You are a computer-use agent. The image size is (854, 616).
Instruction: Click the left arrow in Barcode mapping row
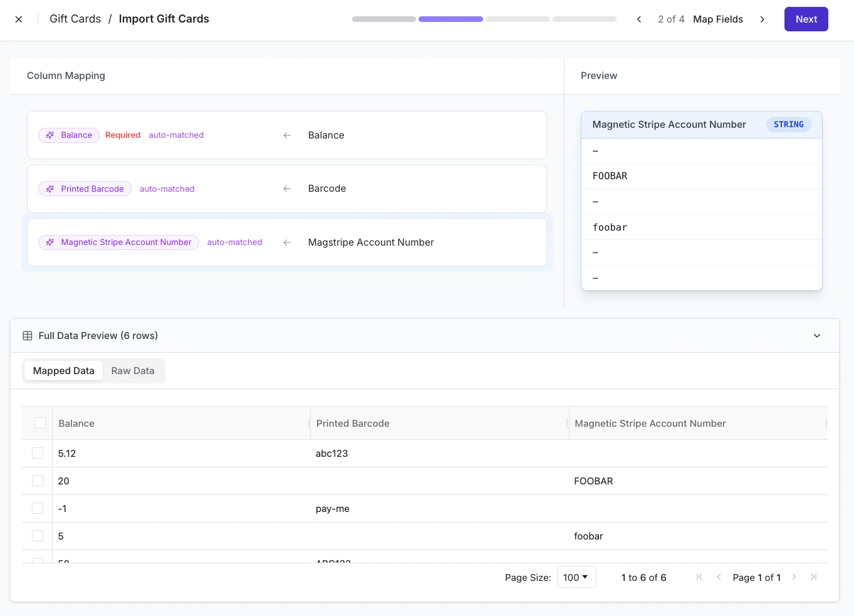[x=287, y=189]
